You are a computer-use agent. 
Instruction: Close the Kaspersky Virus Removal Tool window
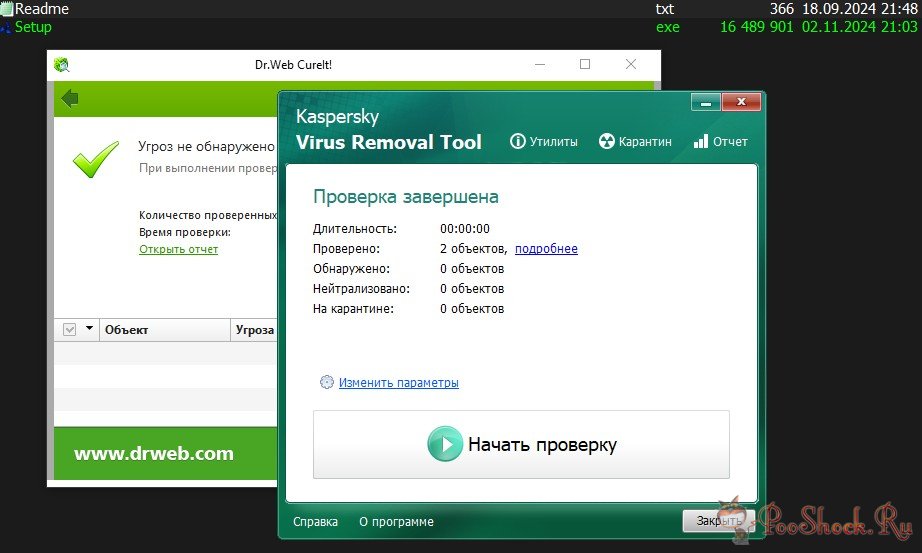click(x=741, y=102)
